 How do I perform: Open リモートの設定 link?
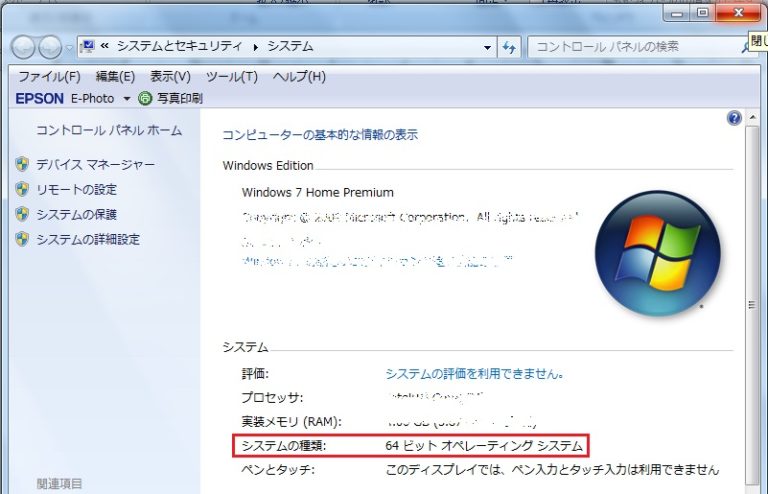point(76,189)
